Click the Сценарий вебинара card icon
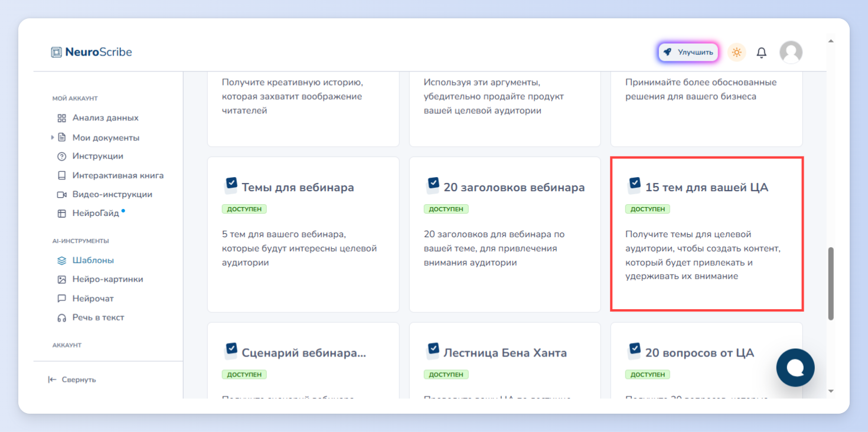The width and height of the screenshot is (868, 432). click(x=231, y=351)
